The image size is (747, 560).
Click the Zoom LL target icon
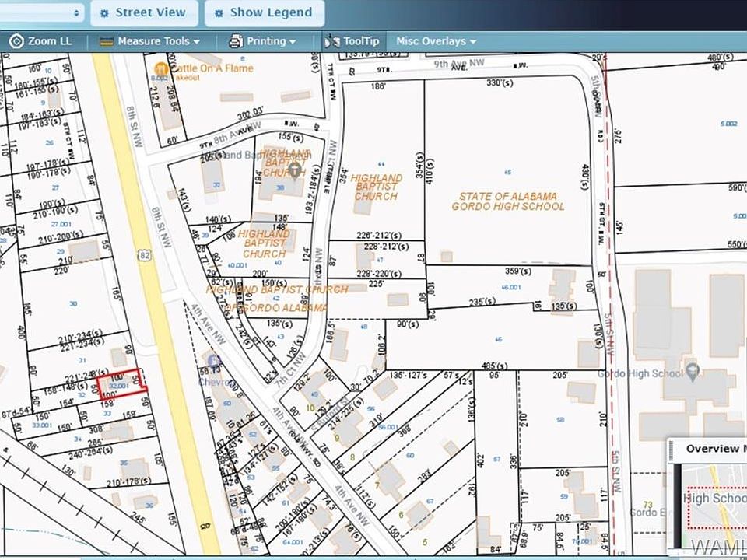[x=16, y=41]
